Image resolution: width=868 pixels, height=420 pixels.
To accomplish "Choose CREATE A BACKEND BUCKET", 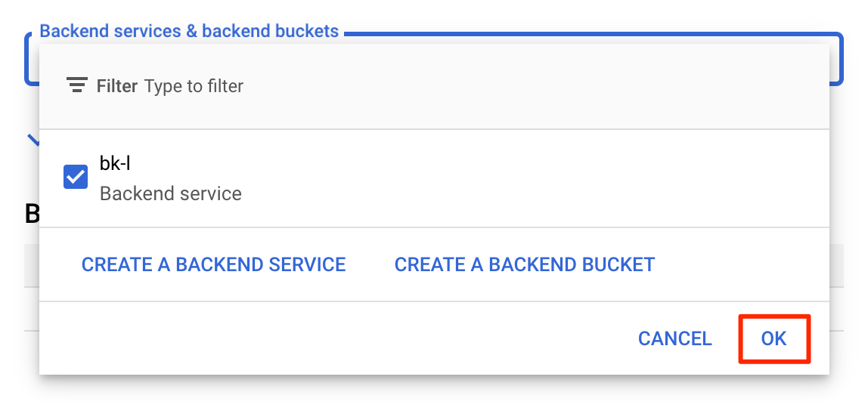I will (x=524, y=264).
